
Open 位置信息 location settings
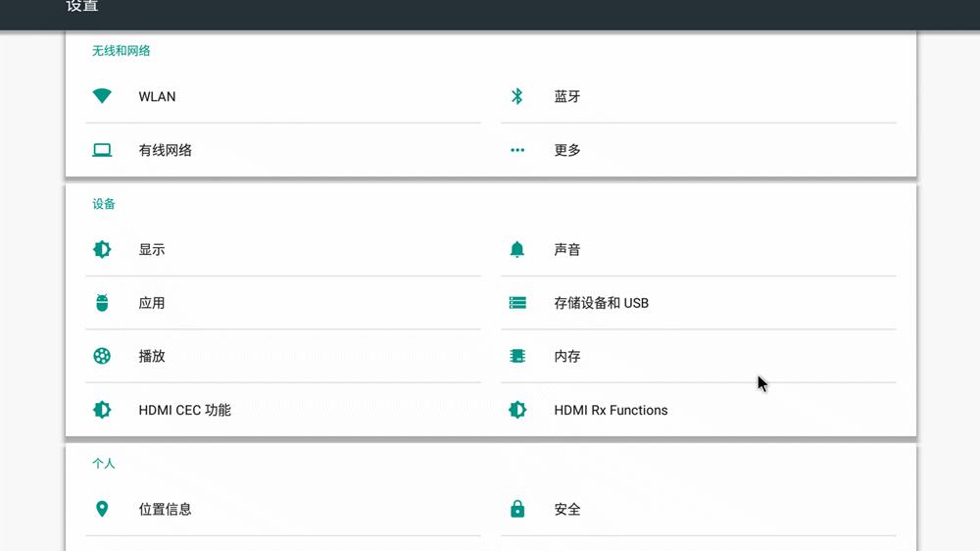click(283, 509)
